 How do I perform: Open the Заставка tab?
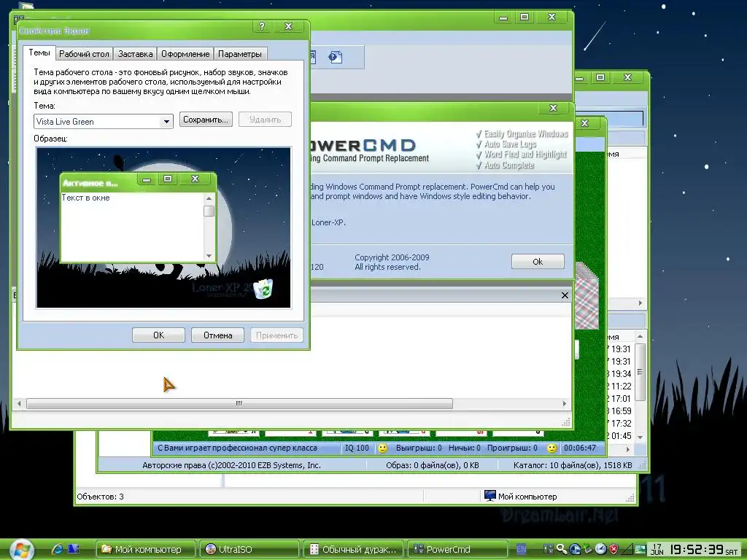click(x=135, y=54)
